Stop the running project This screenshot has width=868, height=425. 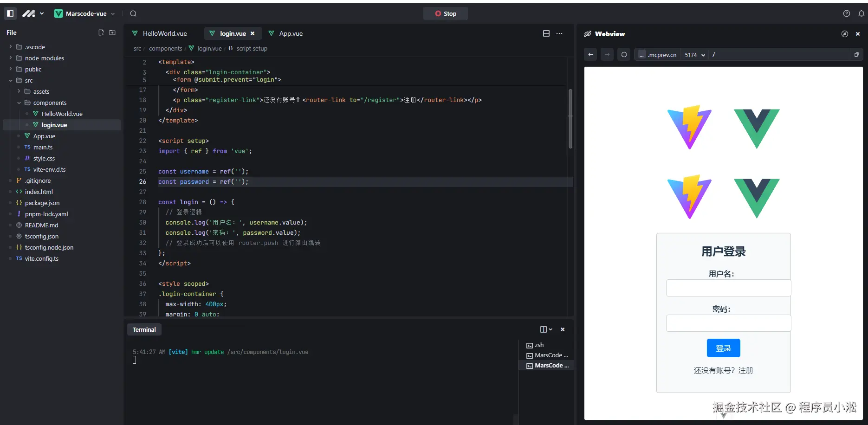[x=446, y=13]
